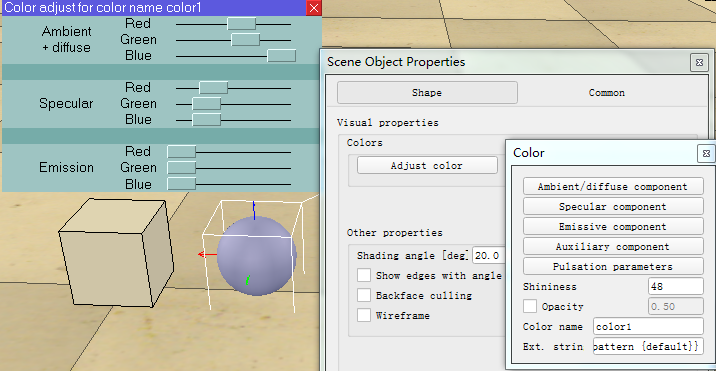This screenshot has height=371, width=716.
Task: Open Emissive component settings
Action: [x=613, y=227]
